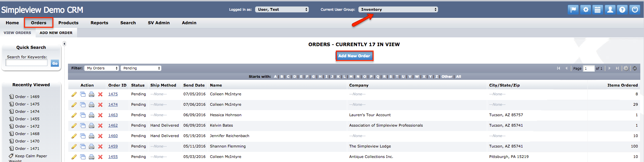Filter orders by Other
The height and width of the screenshot is (162, 644).
pyautogui.click(x=447, y=76)
